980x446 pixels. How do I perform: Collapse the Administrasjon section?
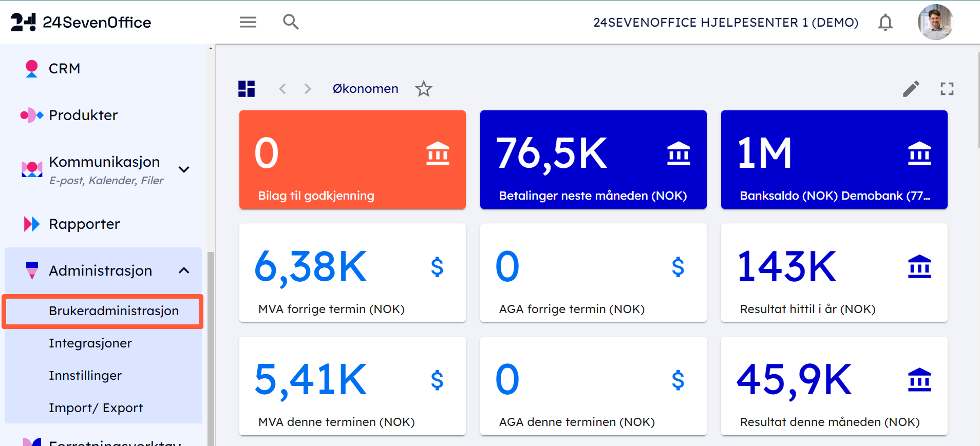click(184, 270)
